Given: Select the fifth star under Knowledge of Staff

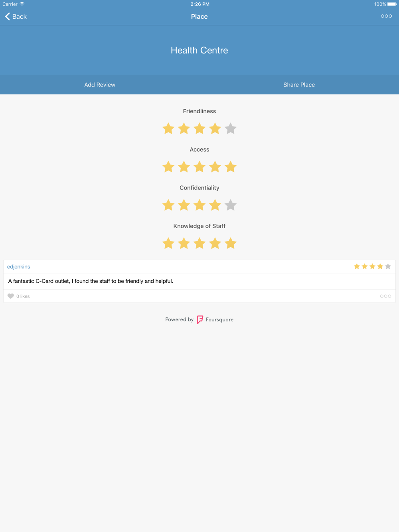Looking at the screenshot, I should [x=231, y=243].
